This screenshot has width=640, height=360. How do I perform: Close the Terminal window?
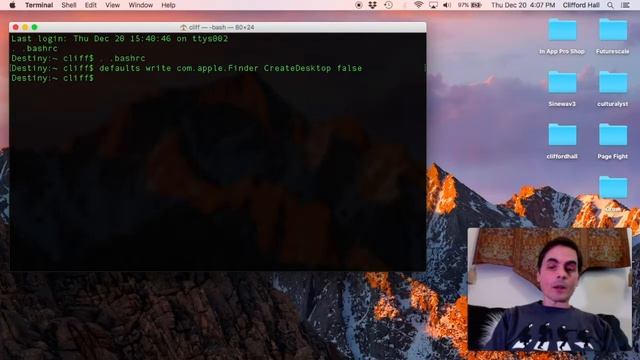click(16, 27)
